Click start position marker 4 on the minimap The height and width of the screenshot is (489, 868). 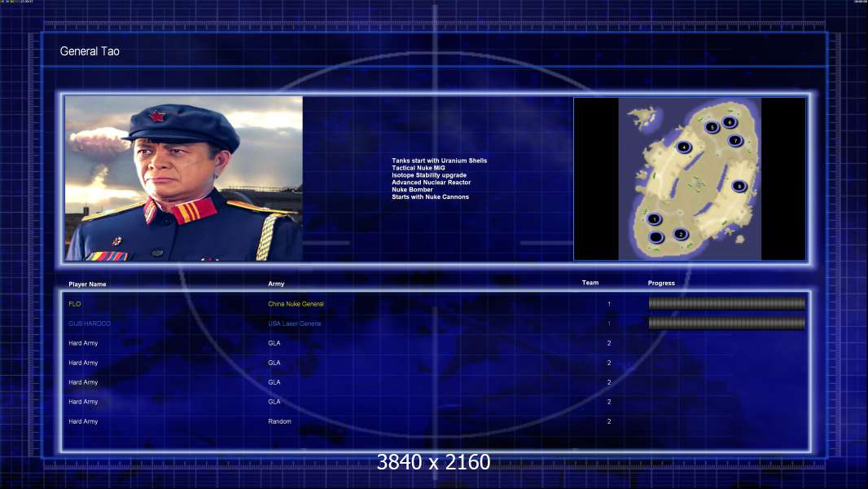click(684, 148)
